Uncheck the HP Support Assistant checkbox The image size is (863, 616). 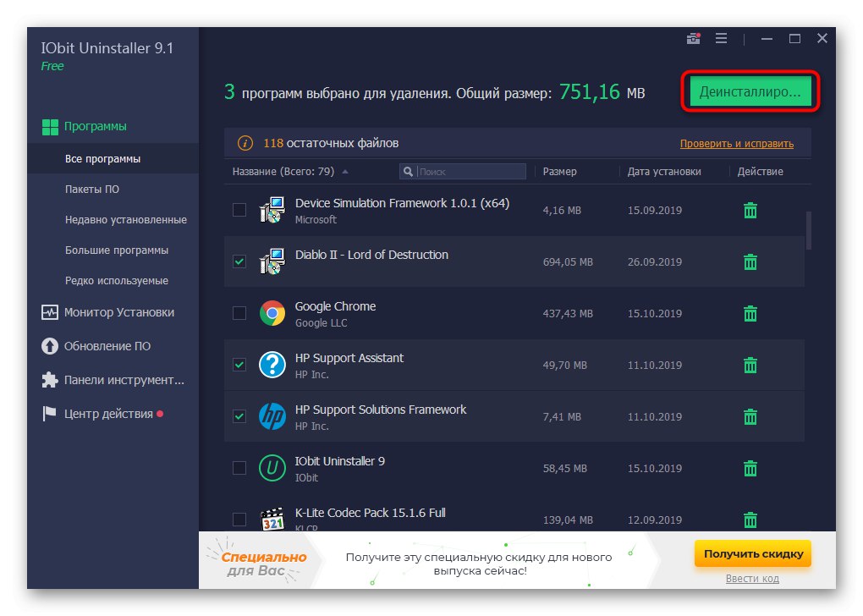[x=239, y=365]
